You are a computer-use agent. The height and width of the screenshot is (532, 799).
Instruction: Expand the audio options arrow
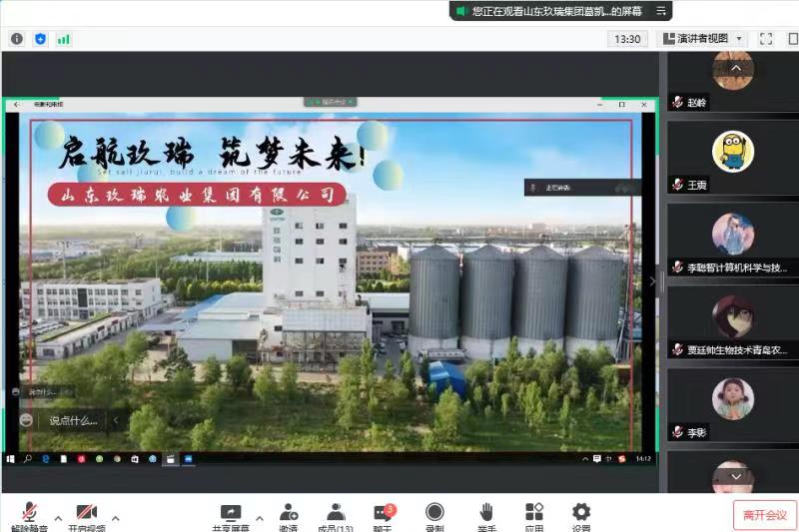pyautogui.click(x=58, y=518)
